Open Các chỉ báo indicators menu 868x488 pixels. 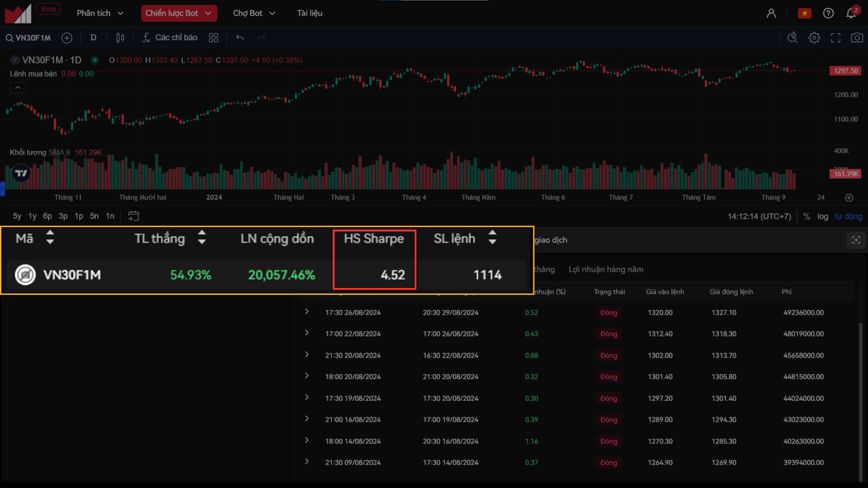[169, 38]
